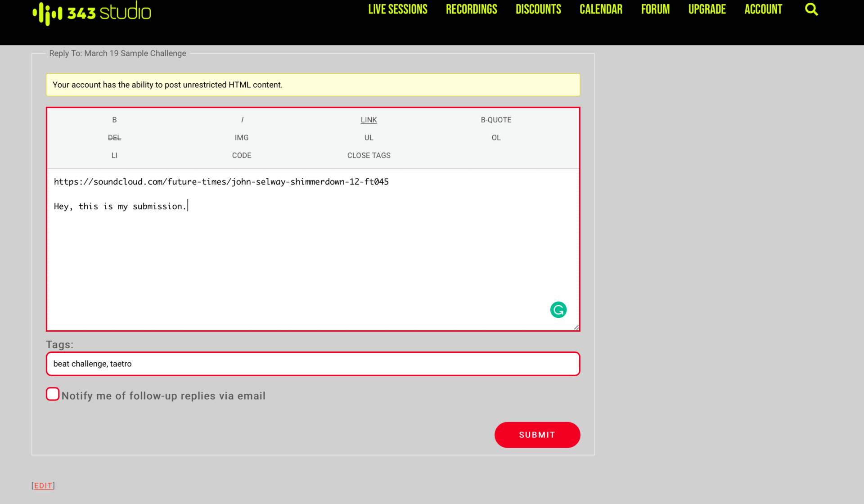Click the EDIT link at the bottom
Viewport: 864px width, 504px height.
pos(43,486)
